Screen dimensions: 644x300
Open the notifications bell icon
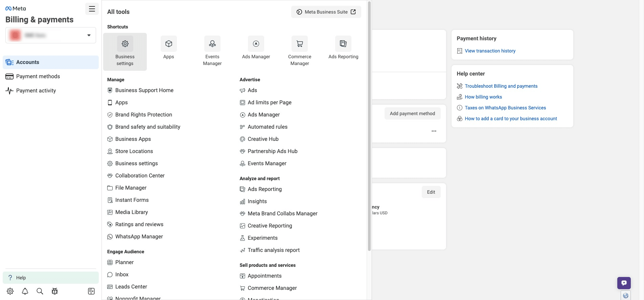[25, 291]
